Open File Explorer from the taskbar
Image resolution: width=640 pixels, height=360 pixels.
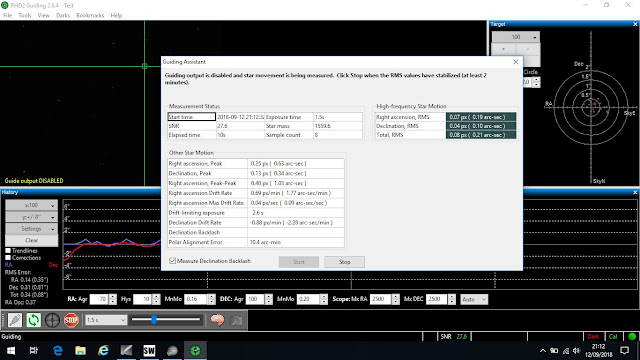click(80, 350)
